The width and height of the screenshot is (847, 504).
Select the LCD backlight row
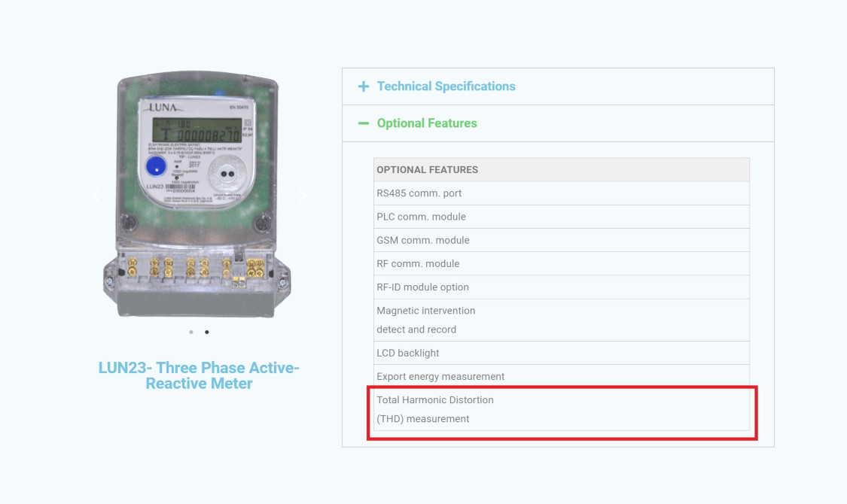[x=561, y=353]
